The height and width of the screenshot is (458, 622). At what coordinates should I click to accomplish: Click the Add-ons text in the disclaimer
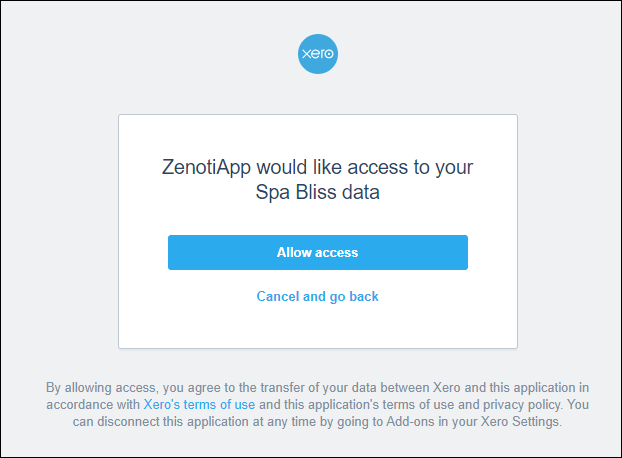411,422
